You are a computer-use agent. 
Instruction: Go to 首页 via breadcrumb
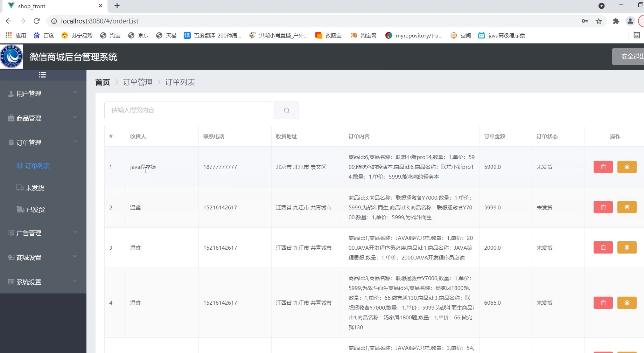point(103,82)
